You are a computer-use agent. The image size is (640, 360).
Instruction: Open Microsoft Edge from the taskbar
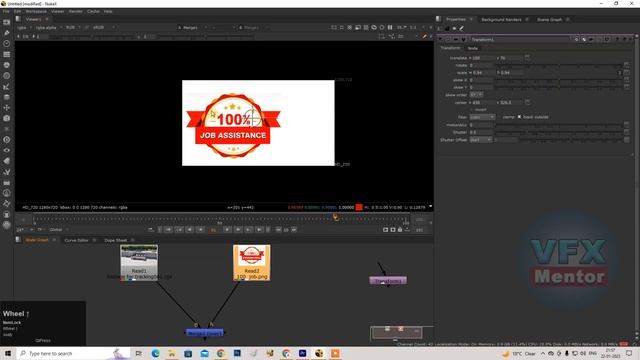pyautogui.click(x=156, y=353)
